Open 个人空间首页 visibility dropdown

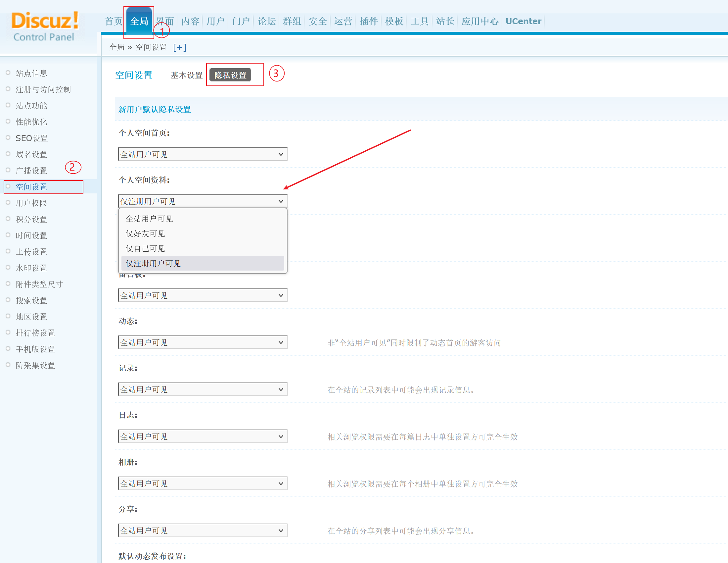[x=202, y=154]
